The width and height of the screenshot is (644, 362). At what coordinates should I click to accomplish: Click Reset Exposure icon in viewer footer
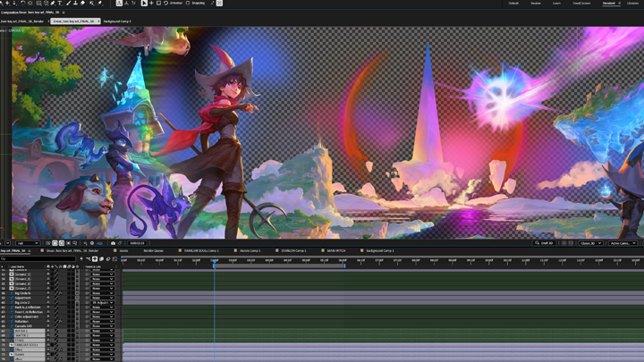(x=92, y=243)
